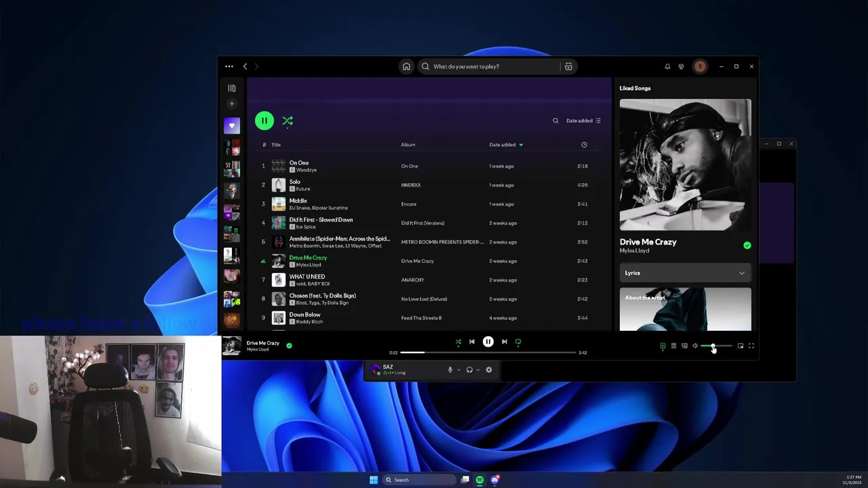The height and width of the screenshot is (488, 868).
Task: Open Liked Songs heart tile in sidebar
Action: [x=232, y=125]
